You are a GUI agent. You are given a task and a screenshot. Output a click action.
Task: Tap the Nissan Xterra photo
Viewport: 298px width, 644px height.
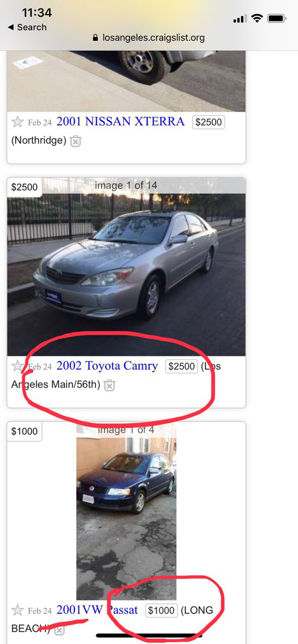[x=126, y=82]
